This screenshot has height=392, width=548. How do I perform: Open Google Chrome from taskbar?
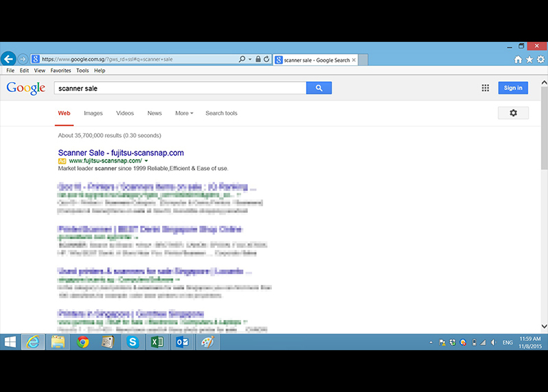pos(83,341)
